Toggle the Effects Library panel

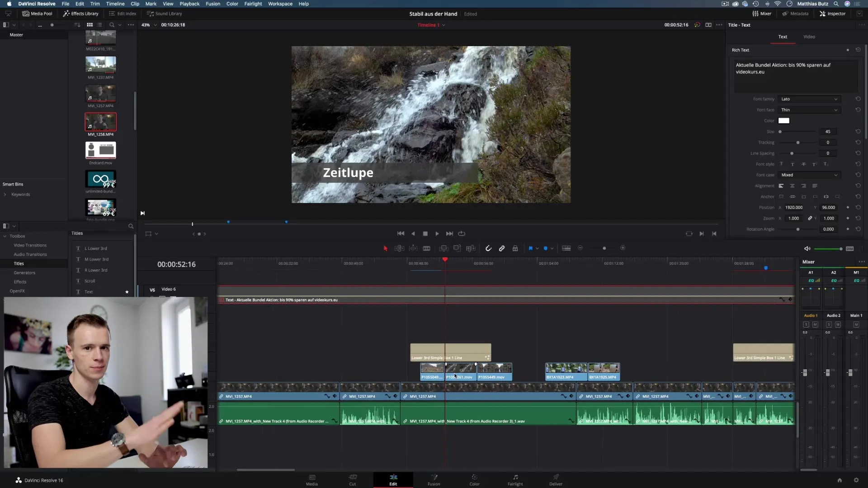[x=80, y=14]
